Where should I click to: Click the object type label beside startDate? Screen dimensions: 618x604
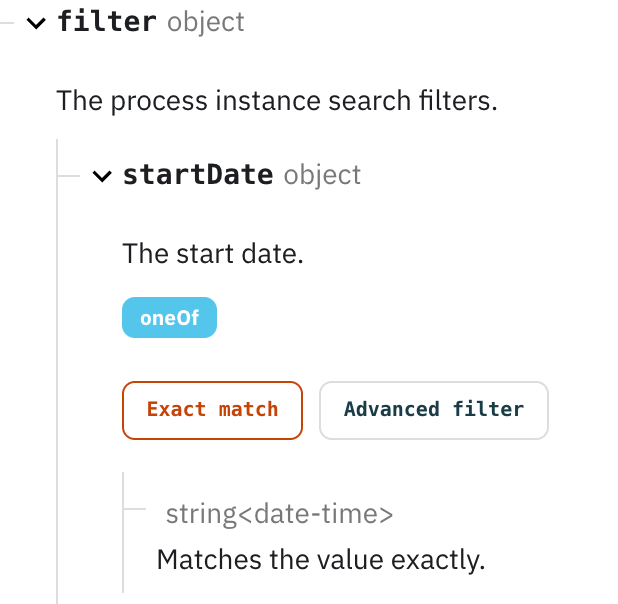(322, 175)
